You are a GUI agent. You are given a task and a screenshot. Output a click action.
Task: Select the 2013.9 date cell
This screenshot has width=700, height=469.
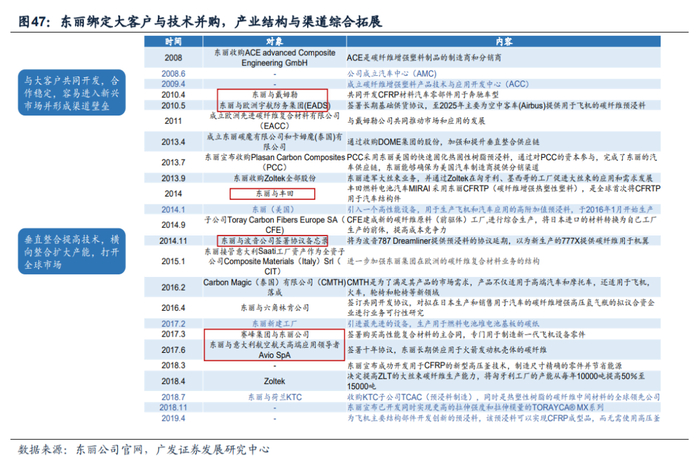click(173, 178)
